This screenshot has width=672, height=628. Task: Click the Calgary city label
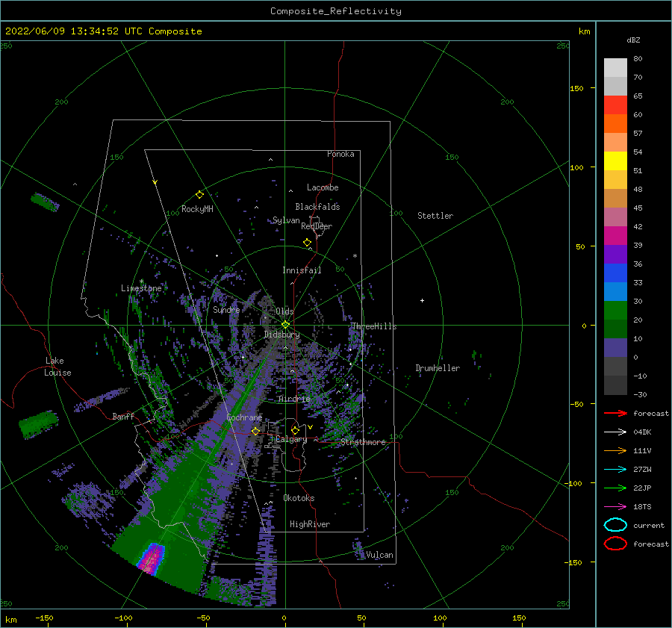tap(291, 439)
